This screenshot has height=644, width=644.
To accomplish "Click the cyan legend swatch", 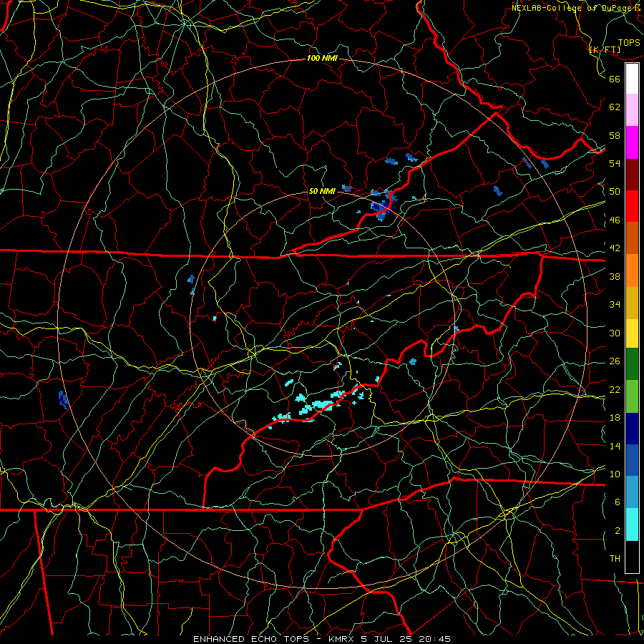I will pyautogui.click(x=632, y=525).
